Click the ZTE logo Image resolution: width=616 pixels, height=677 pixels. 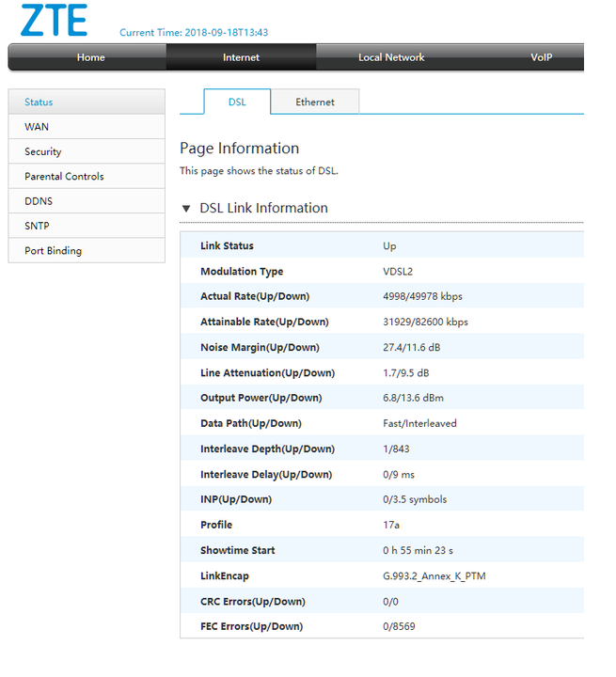55,22
